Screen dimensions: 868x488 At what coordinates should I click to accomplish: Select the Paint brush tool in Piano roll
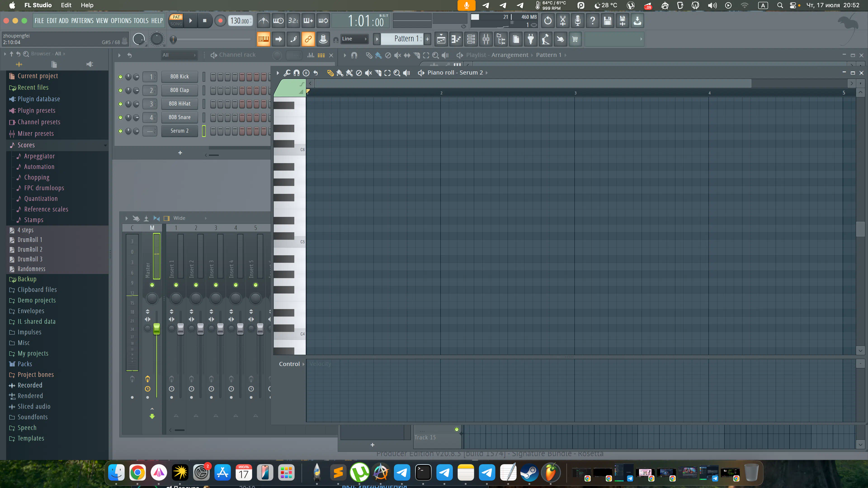click(340, 73)
